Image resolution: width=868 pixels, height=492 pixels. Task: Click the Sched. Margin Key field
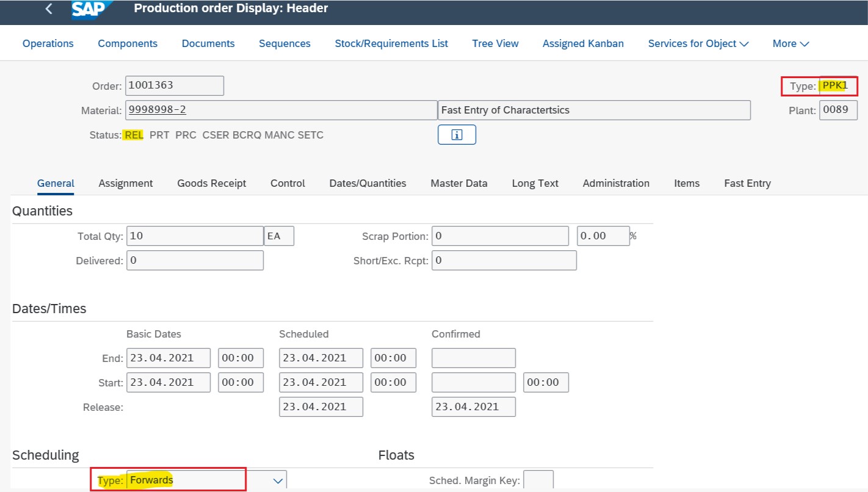pyautogui.click(x=538, y=480)
